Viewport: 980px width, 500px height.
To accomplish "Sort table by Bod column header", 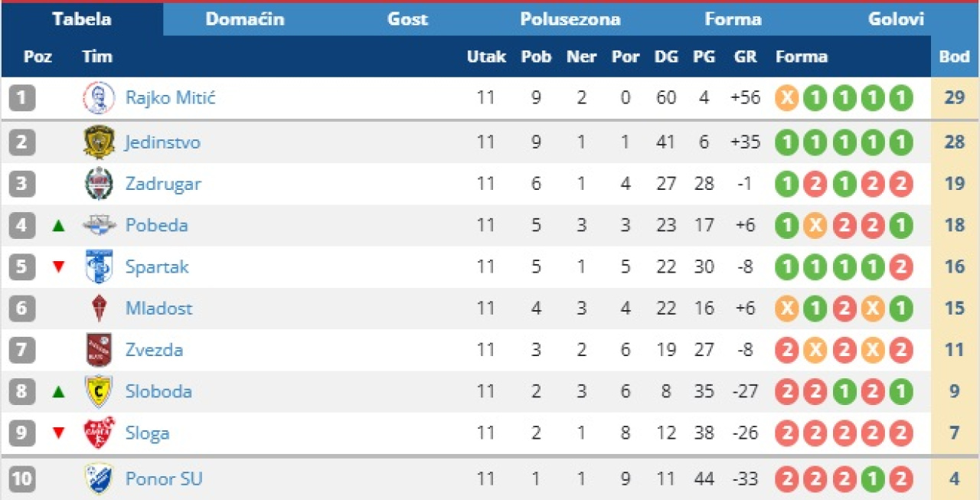I will coord(954,57).
